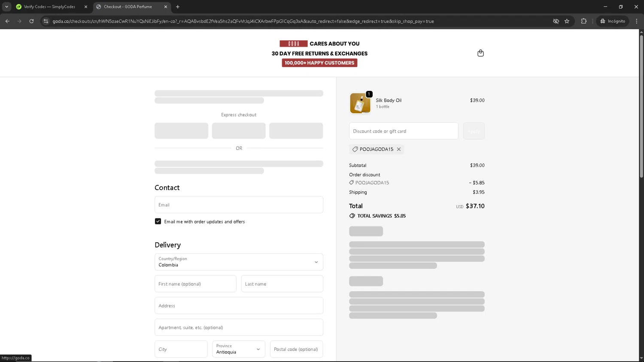644x362 pixels.
Task: Close the Checkout - GODA Perfume tab
Action: (166, 7)
